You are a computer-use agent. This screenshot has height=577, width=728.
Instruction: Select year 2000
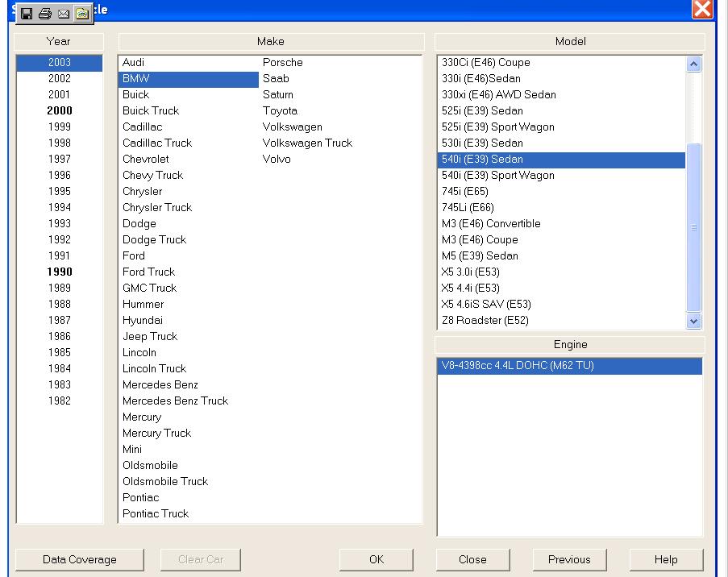pos(60,110)
